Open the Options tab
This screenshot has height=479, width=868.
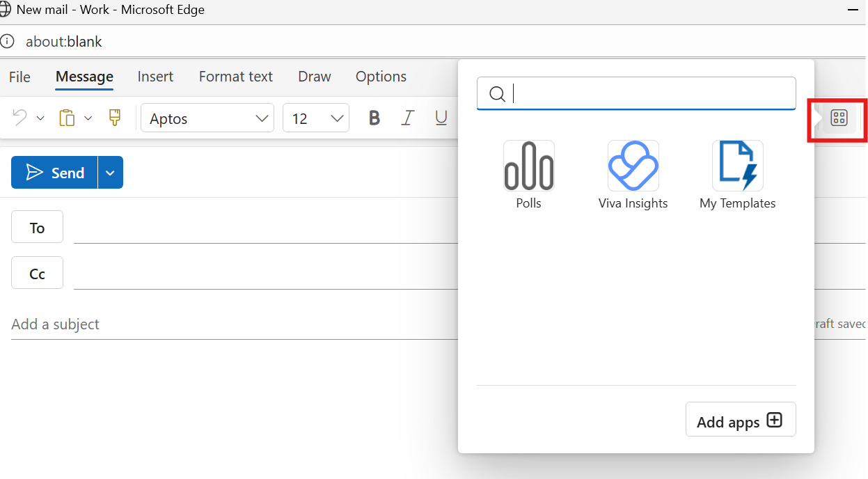381,77
